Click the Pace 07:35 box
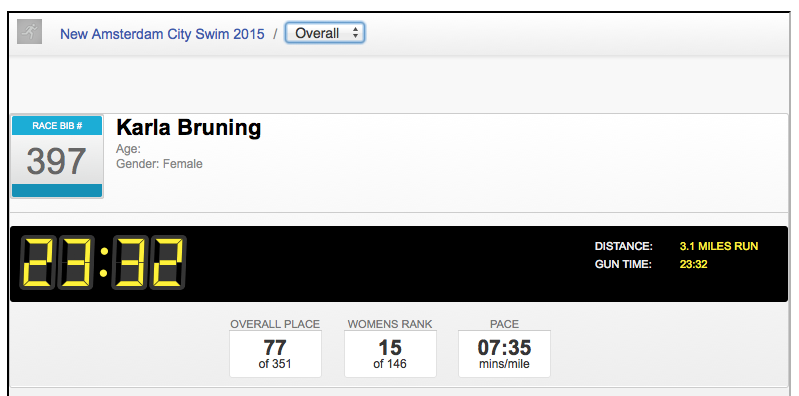This screenshot has width=799, height=396. [504, 354]
